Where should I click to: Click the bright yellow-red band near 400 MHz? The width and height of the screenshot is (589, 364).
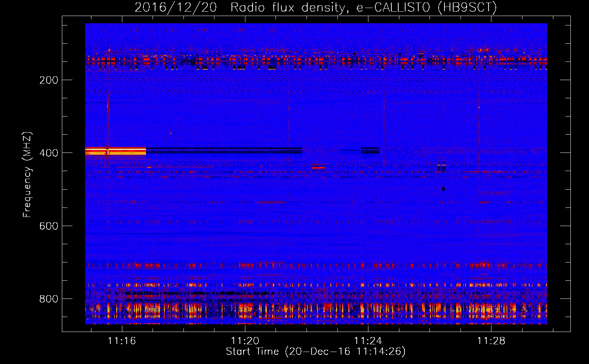click(x=116, y=151)
